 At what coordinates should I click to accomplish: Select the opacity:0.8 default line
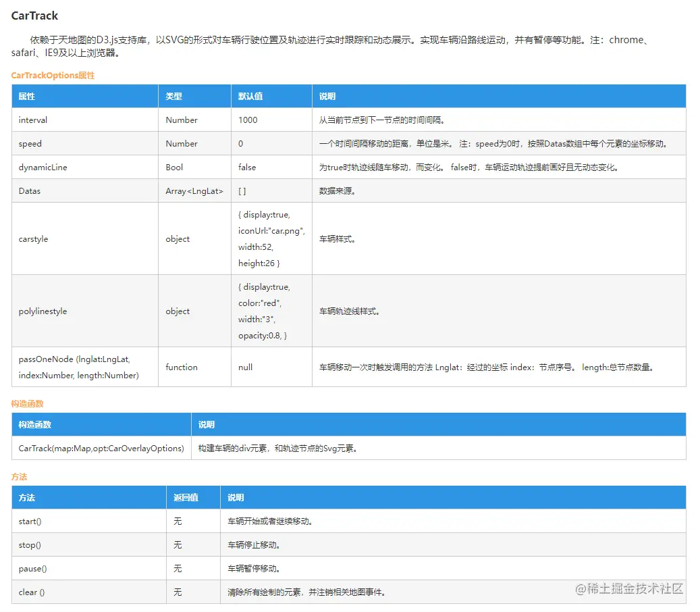click(263, 336)
